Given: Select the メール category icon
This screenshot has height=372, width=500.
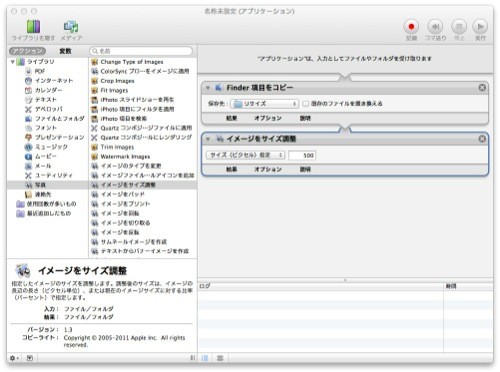Looking at the screenshot, I should pos(29,166).
